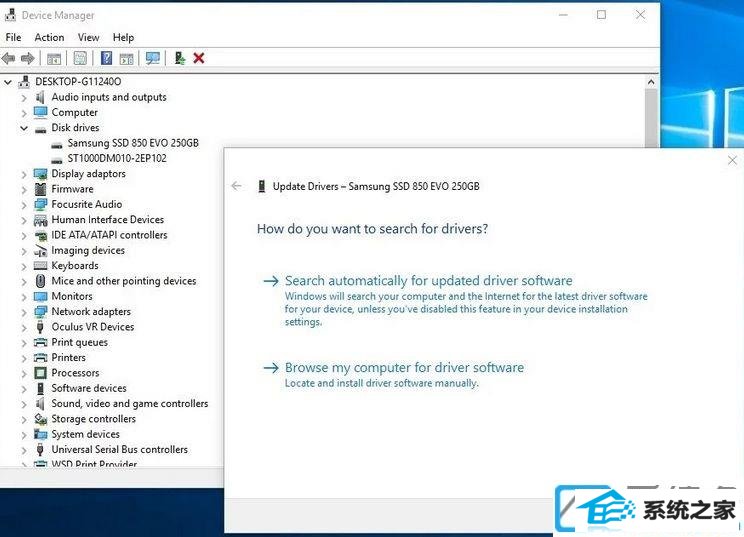744x537 pixels.
Task: Open the File menu
Action: (x=13, y=37)
